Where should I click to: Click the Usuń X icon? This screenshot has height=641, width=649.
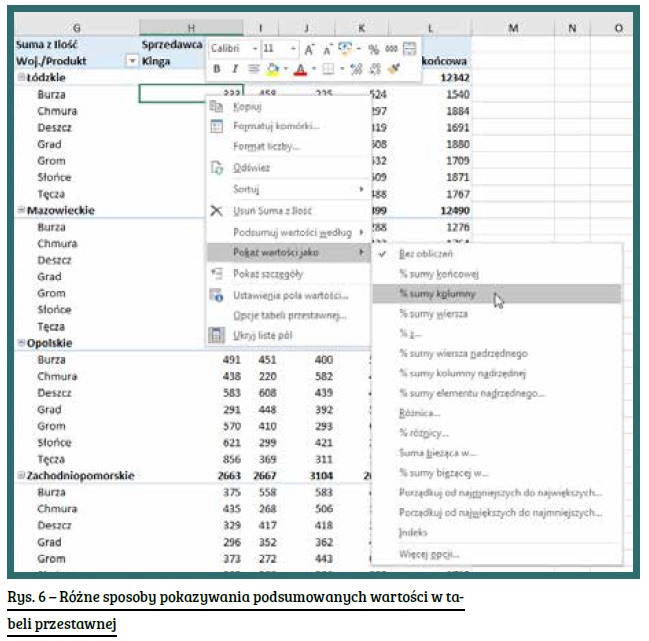tap(216, 211)
